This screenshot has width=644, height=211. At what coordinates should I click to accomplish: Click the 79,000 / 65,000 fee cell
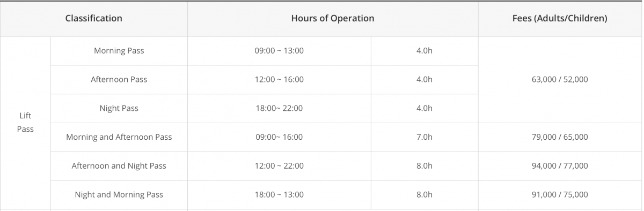[x=560, y=137]
